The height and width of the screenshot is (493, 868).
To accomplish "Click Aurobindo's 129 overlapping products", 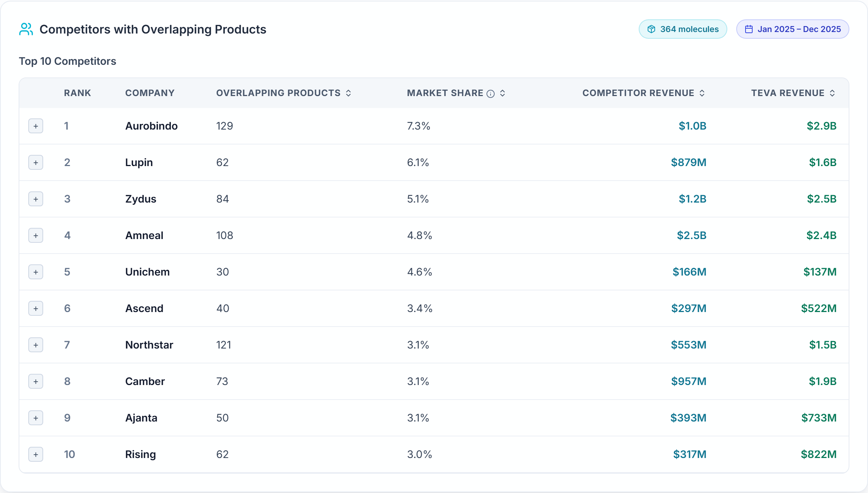I will point(225,126).
